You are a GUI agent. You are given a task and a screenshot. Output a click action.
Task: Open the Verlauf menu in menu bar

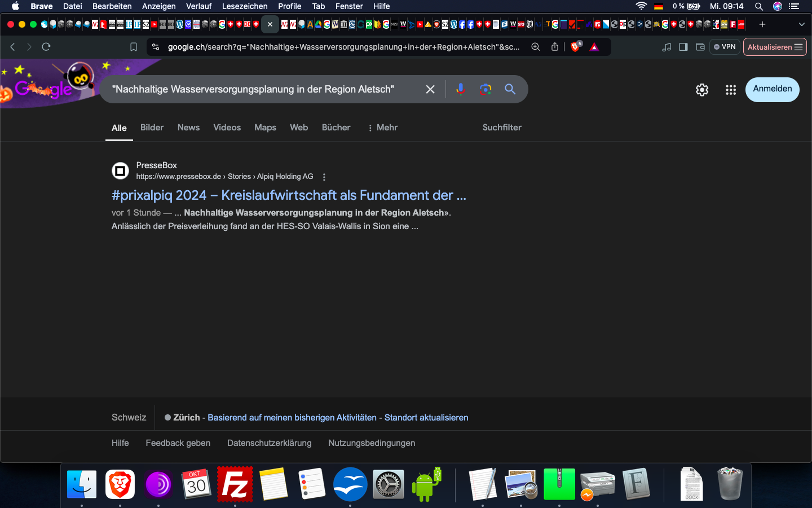pyautogui.click(x=198, y=6)
